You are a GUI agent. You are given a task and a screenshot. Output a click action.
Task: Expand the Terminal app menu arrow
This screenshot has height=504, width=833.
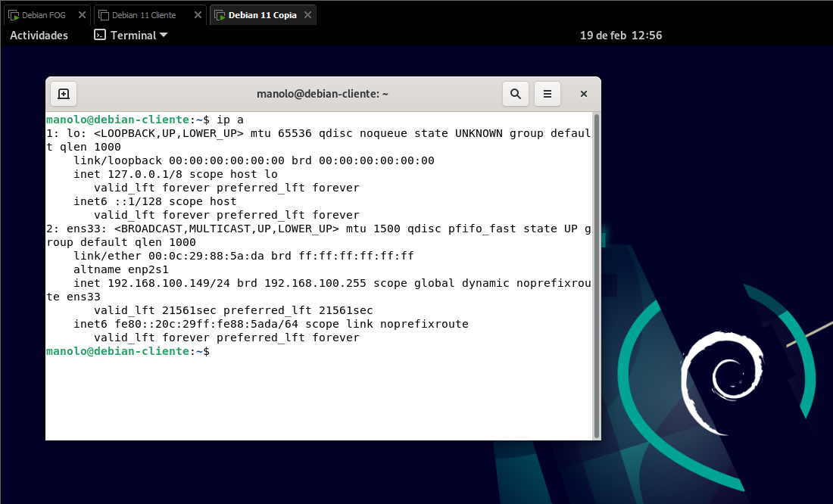(x=164, y=35)
